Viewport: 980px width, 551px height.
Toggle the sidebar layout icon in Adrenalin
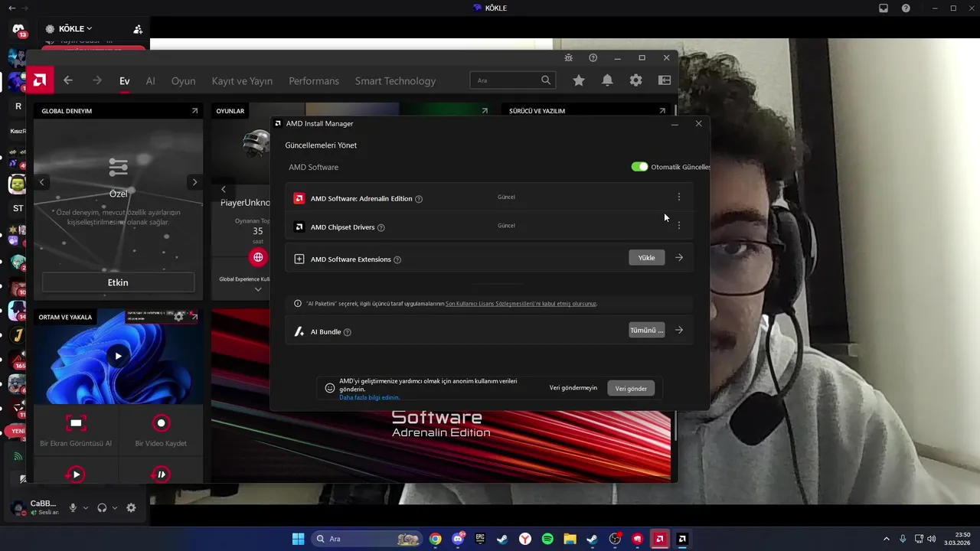pos(665,80)
